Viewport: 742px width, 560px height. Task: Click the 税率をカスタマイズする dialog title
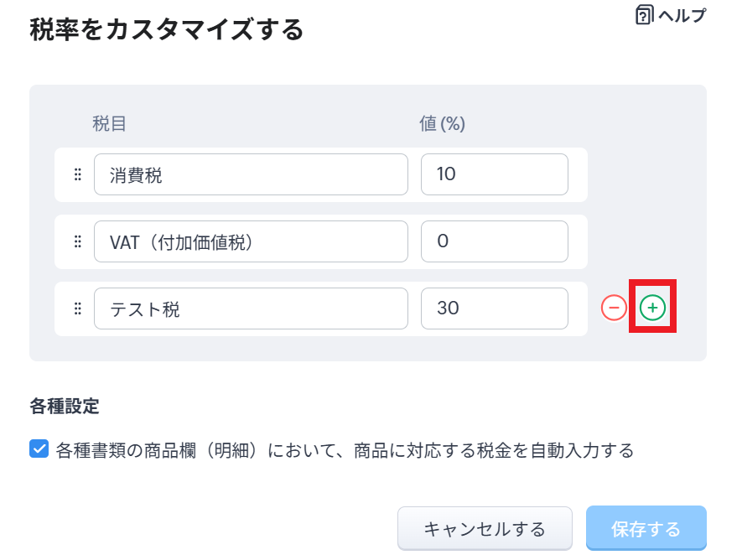click(166, 31)
